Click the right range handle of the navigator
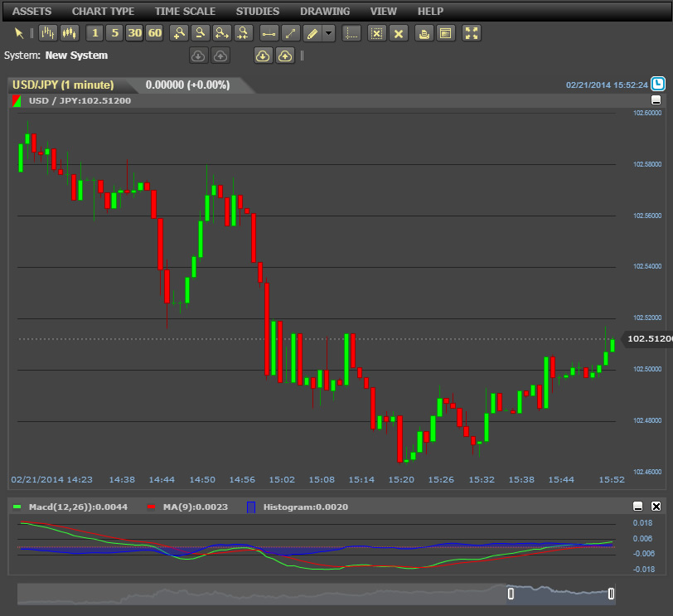 tap(611, 594)
